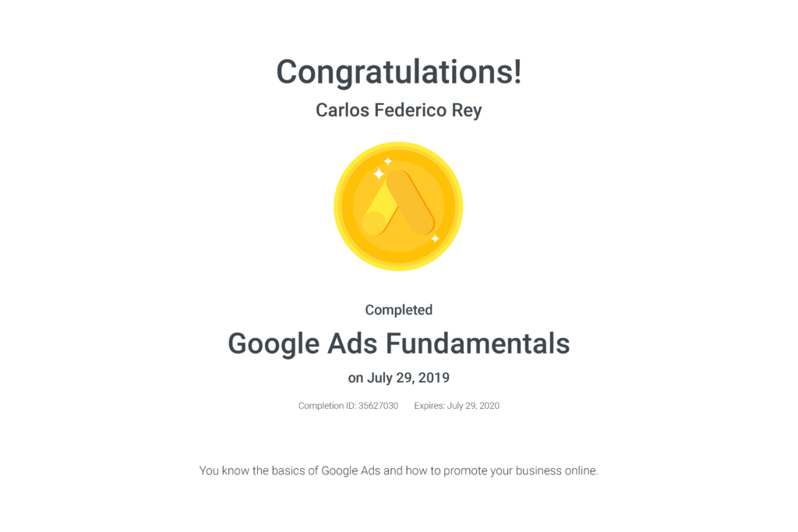This screenshot has width=798, height=532.
Task: Click the 'on July 29, 2019' date
Action: 398,378
